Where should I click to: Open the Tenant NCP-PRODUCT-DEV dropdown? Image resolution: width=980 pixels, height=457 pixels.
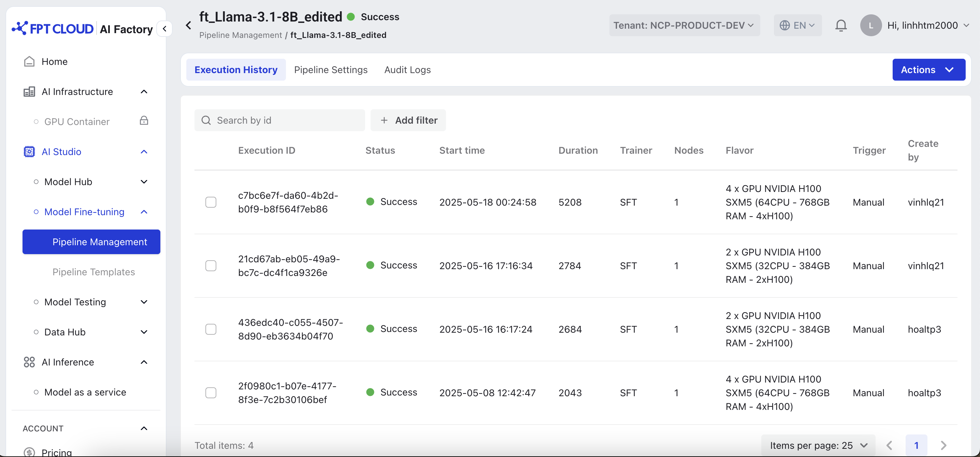point(684,26)
